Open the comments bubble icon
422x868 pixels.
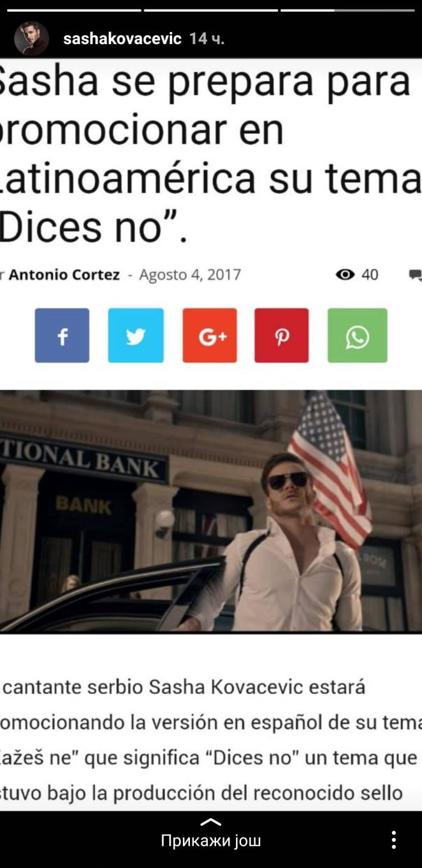click(416, 275)
